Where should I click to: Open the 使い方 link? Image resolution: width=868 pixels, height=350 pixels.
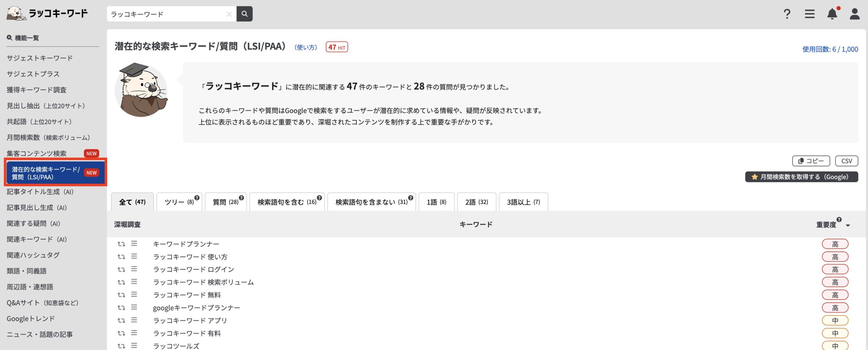pyautogui.click(x=306, y=47)
